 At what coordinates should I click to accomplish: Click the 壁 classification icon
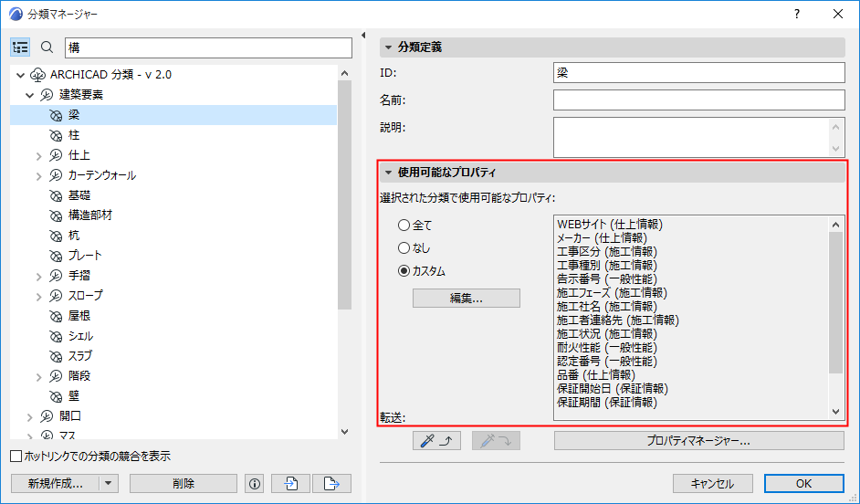[x=56, y=396]
